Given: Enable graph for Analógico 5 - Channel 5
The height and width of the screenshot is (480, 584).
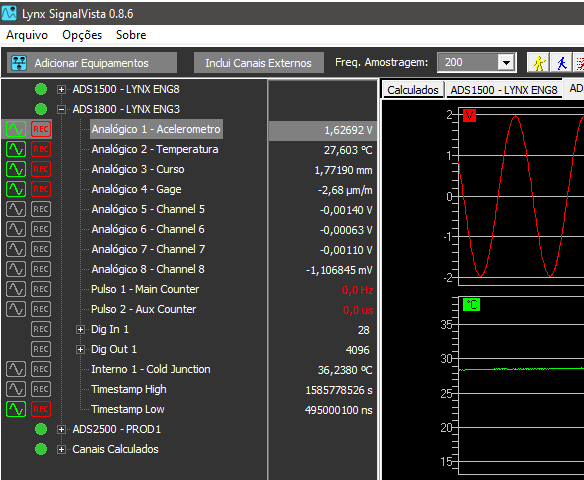Looking at the screenshot, I should [x=16, y=209].
